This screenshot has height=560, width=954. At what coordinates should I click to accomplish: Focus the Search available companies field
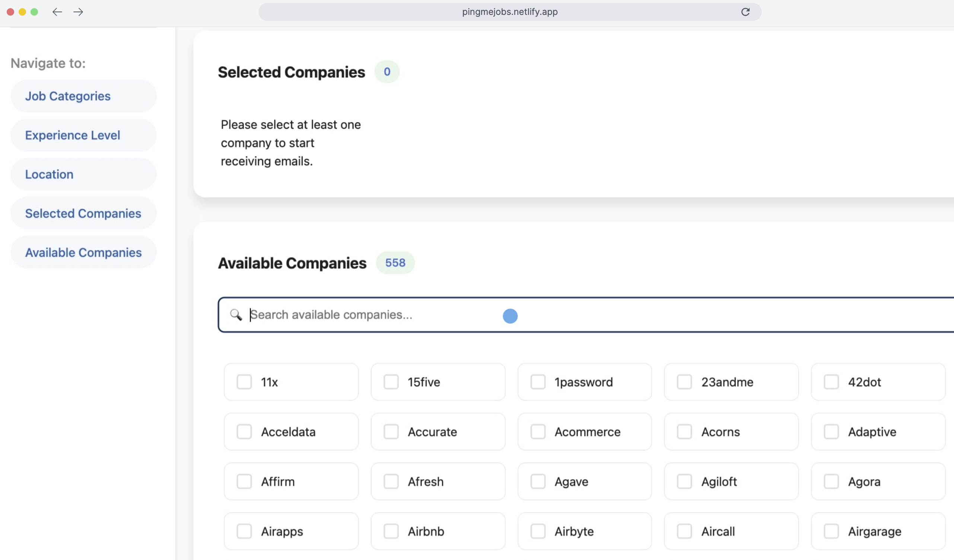(586, 315)
